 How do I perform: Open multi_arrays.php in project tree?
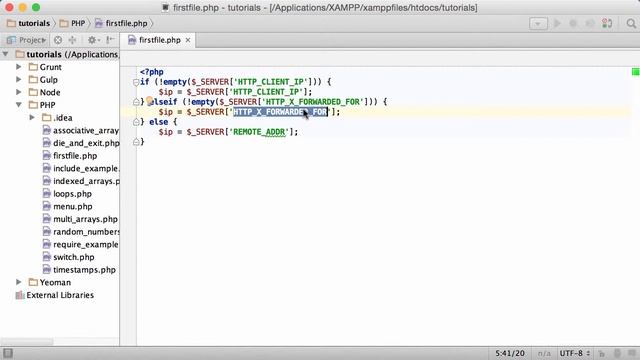(x=80, y=219)
